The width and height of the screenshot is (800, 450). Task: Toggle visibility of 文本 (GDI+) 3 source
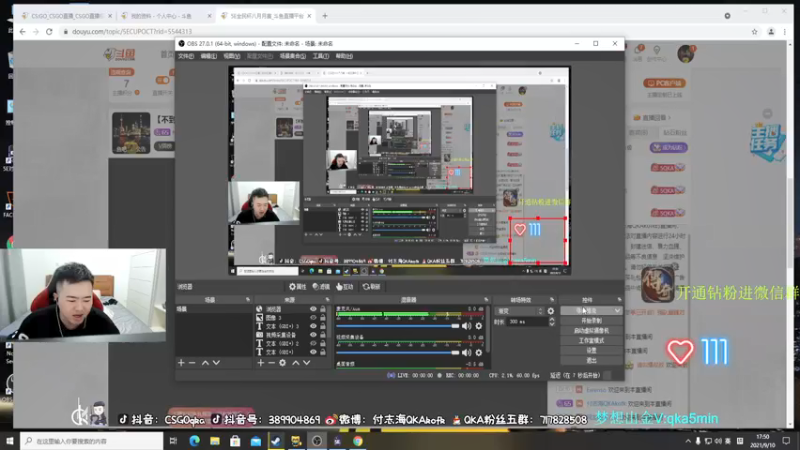[x=313, y=326]
